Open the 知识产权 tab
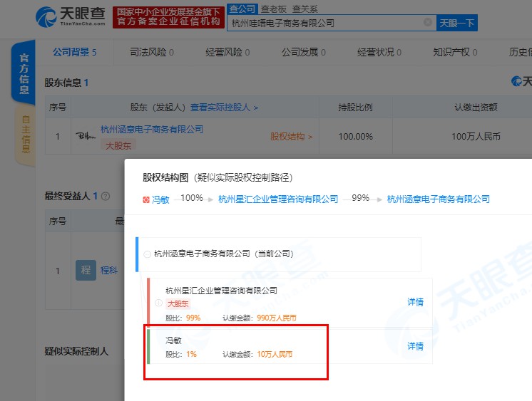The image size is (532, 401). coord(455,52)
